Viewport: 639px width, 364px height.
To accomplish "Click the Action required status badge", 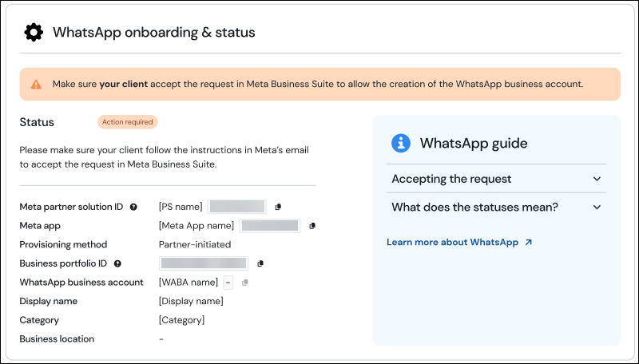I will tap(128, 122).
